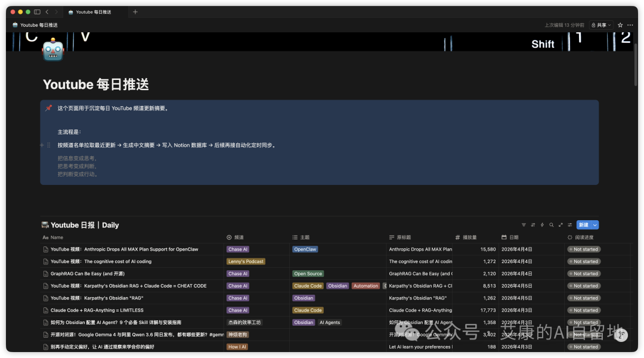Viewport: 644px width, 358px height.
Task: Open the three-dots page menu in top bar
Action: [631, 25]
